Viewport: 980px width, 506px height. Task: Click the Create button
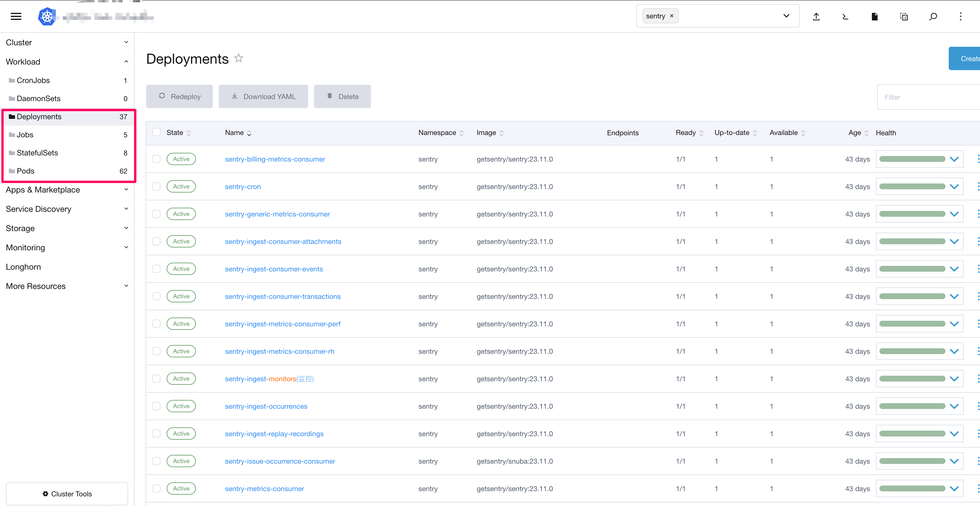pos(965,58)
